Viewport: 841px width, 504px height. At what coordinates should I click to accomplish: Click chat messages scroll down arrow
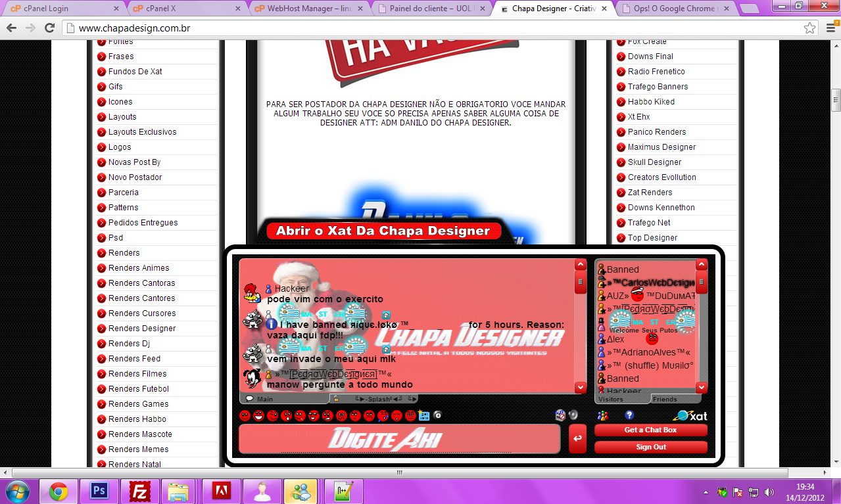[x=581, y=388]
